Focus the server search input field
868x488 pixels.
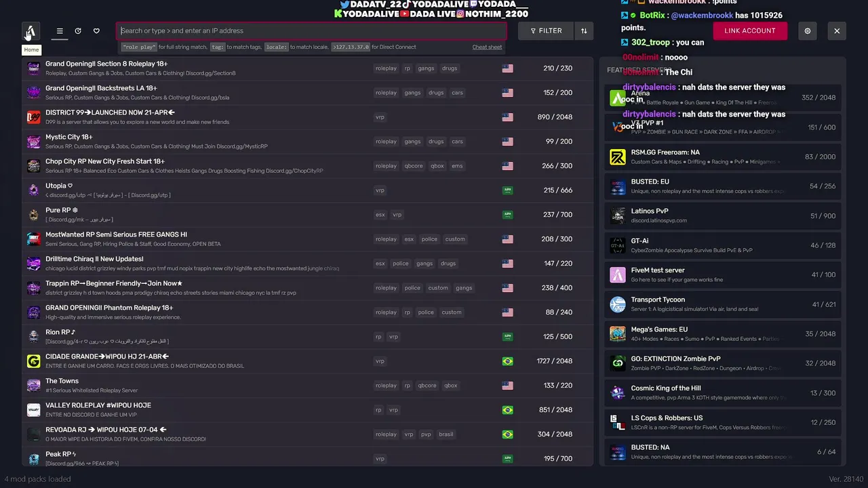[311, 31]
